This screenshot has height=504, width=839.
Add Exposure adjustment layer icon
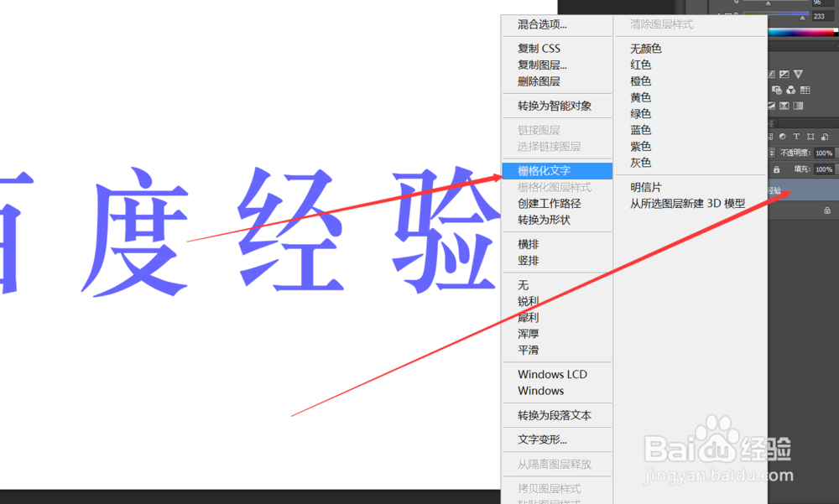pyautogui.click(x=784, y=74)
